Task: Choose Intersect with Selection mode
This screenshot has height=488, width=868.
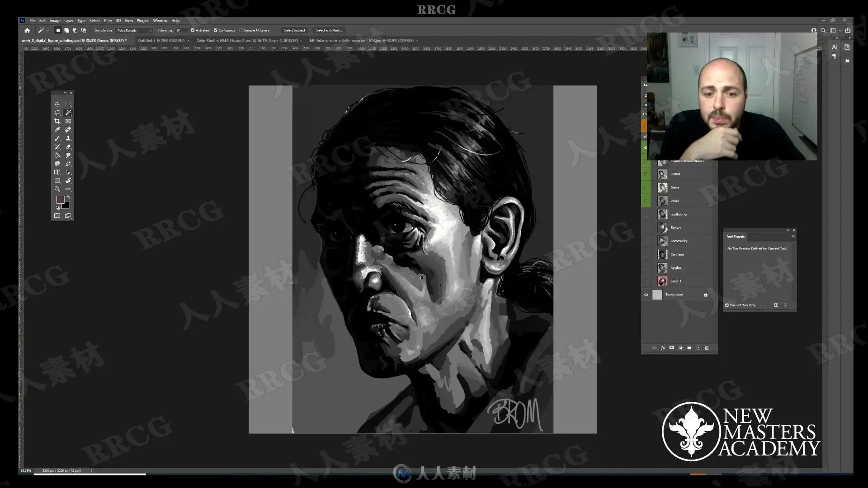Action: [x=84, y=30]
